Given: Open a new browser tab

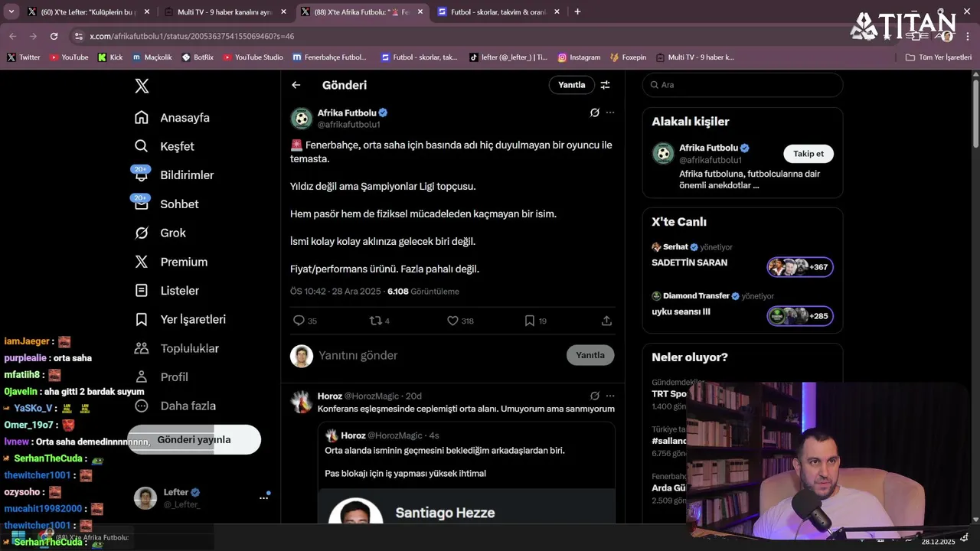Looking at the screenshot, I should point(577,11).
